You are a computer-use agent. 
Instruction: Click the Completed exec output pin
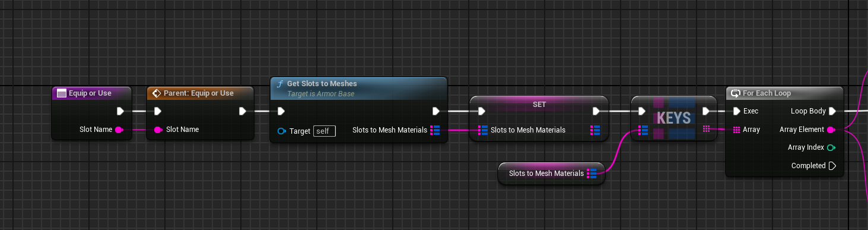tap(832, 166)
